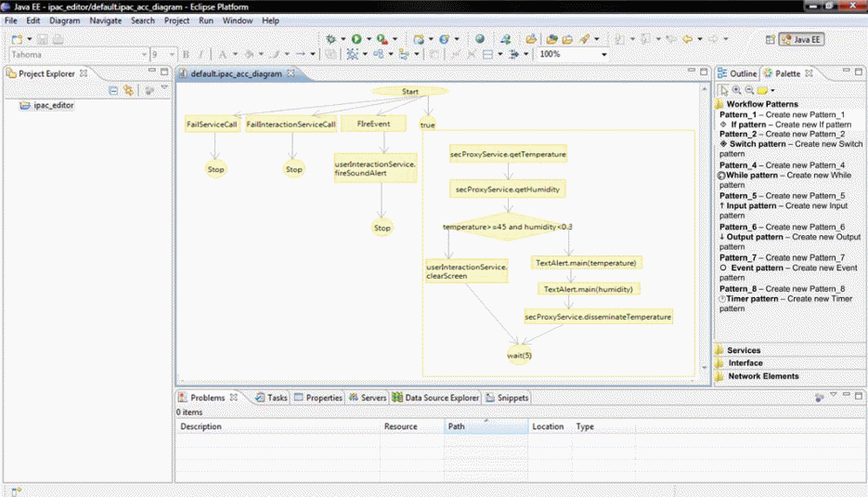This screenshot has height=497, width=868.
Task: Select the wait(5) node in diagram
Action: [519, 356]
